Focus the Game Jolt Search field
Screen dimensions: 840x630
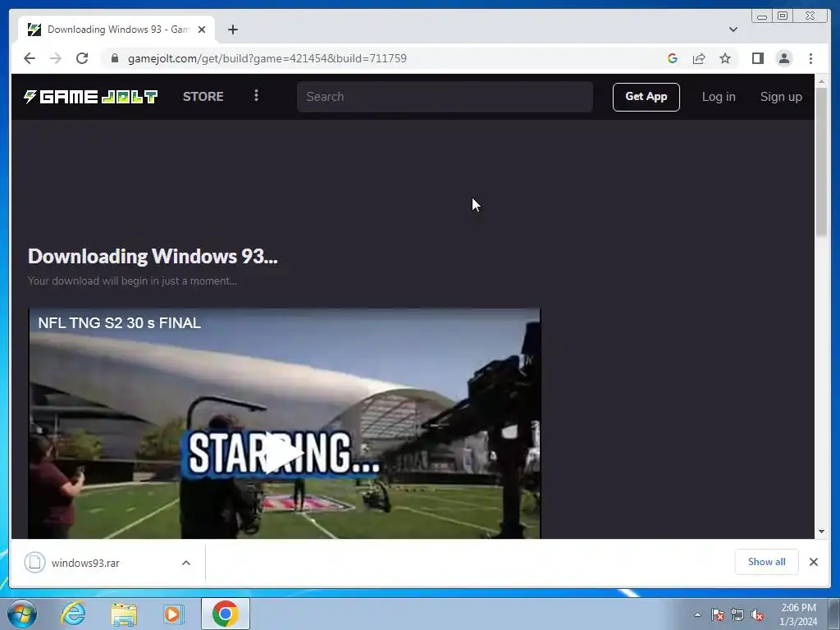pyautogui.click(x=445, y=97)
